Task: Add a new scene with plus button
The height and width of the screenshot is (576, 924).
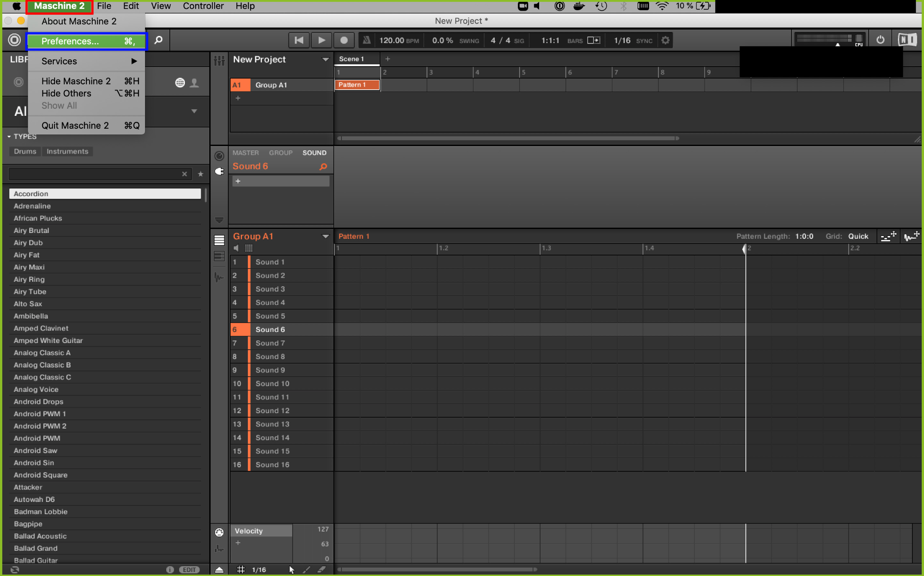Action: (x=388, y=59)
